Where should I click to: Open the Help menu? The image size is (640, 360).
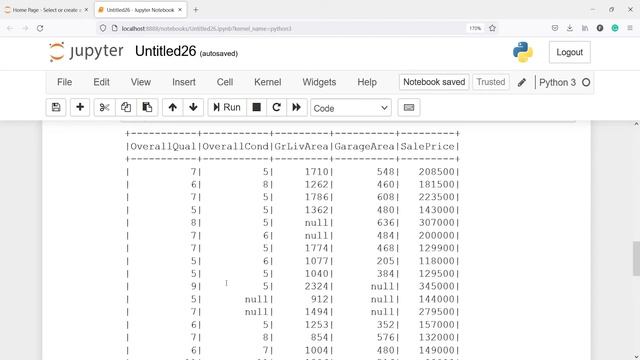[x=367, y=82]
